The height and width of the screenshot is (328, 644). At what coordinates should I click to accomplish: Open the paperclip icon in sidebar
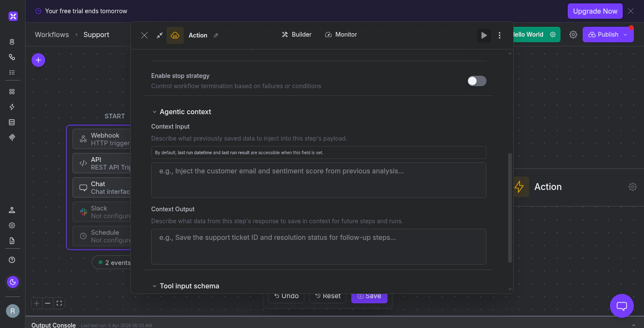tap(12, 138)
